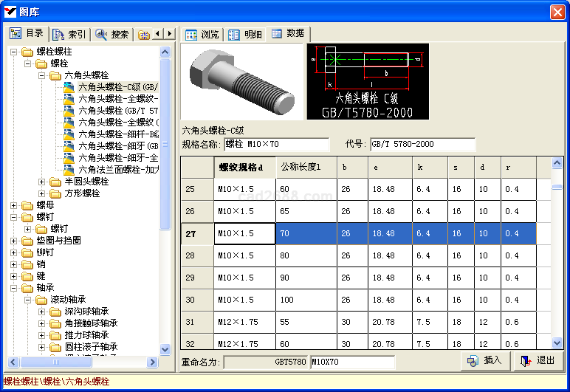Switch to the 浏览 tab

(202, 35)
